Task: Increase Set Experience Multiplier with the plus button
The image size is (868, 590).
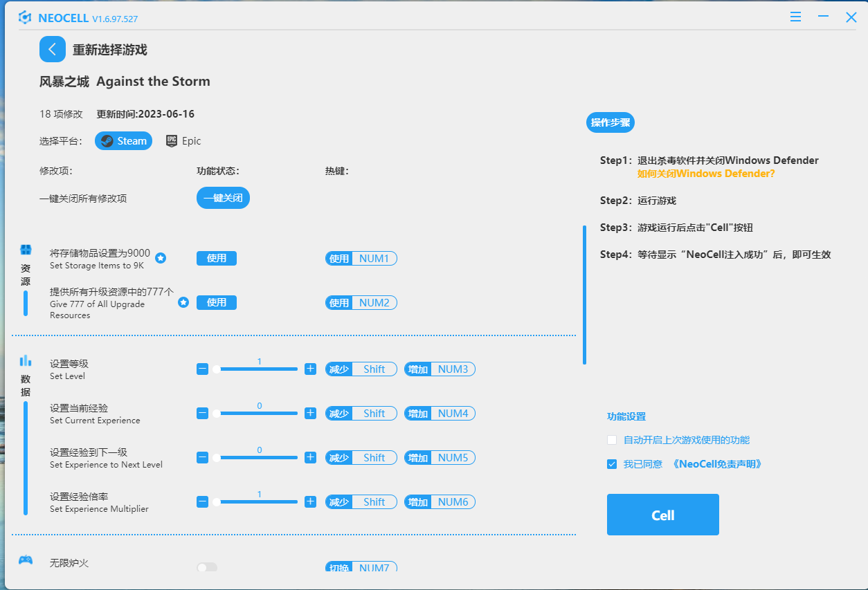Action: pyautogui.click(x=310, y=502)
